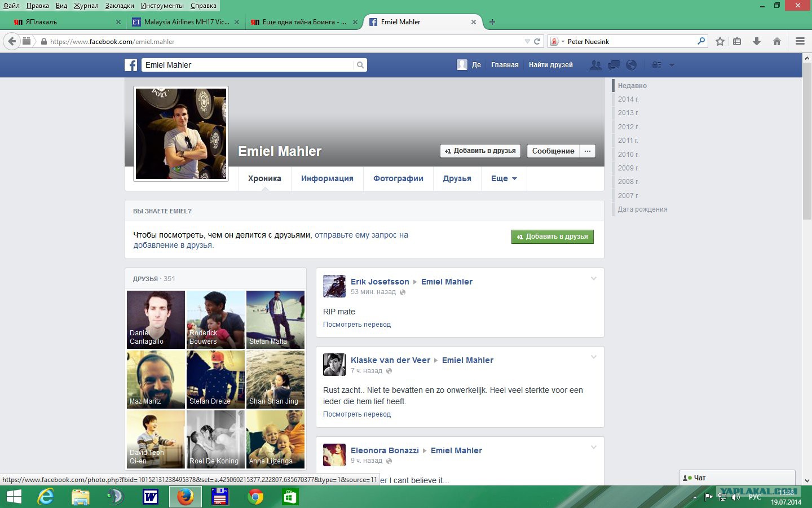
Task: Open Facebook friend requests icon
Action: (595, 65)
